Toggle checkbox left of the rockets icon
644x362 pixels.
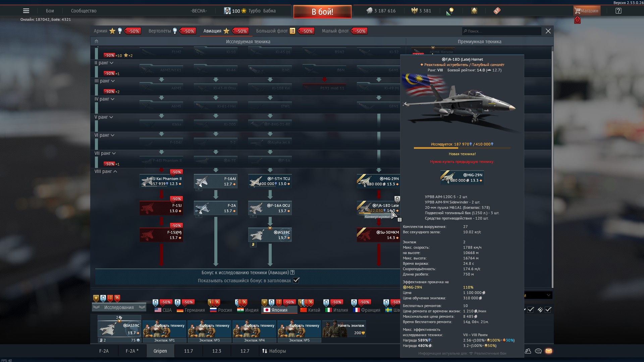coord(531,310)
